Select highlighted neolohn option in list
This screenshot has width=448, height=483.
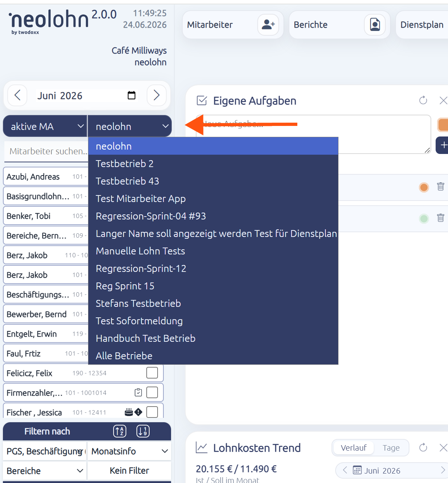(x=213, y=146)
